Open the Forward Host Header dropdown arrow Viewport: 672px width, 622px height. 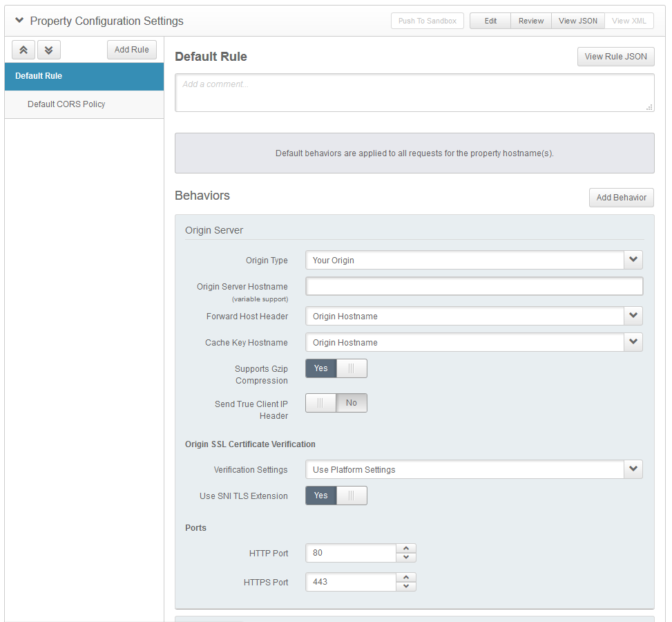point(633,316)
